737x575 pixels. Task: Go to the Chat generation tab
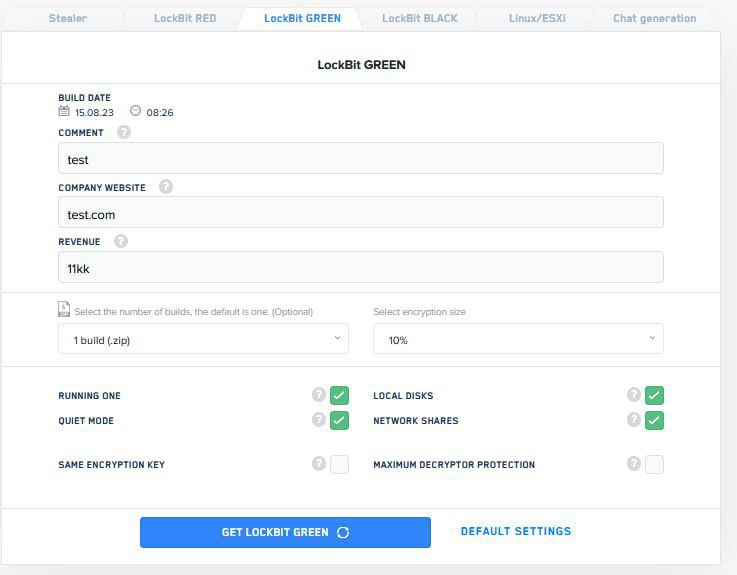[654, 18]
